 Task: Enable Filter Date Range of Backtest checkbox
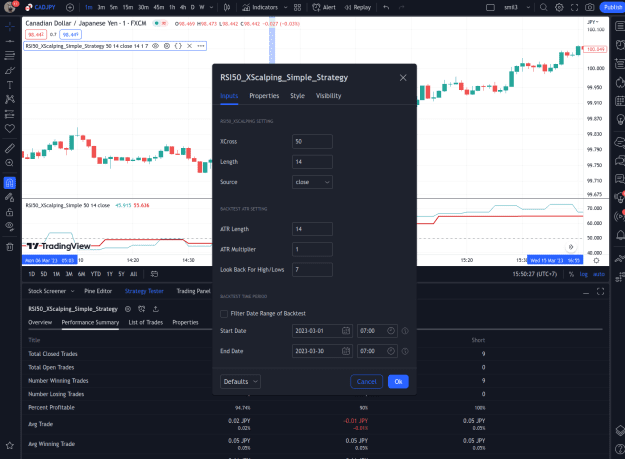224,314
